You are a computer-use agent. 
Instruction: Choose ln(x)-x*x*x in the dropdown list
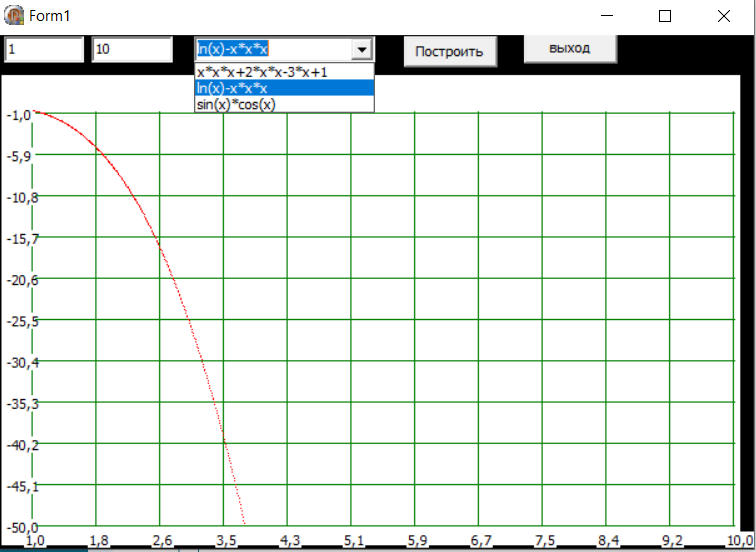[x=284, y=88]
